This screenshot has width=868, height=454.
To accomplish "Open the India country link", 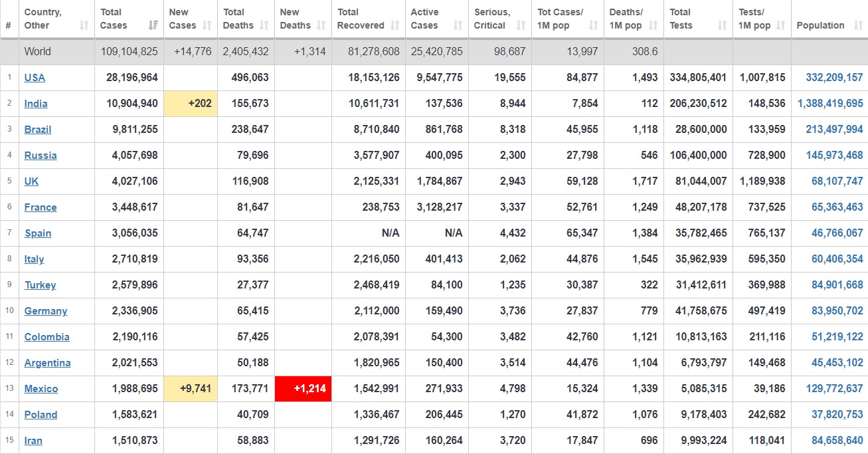I will tap(36, 103).
